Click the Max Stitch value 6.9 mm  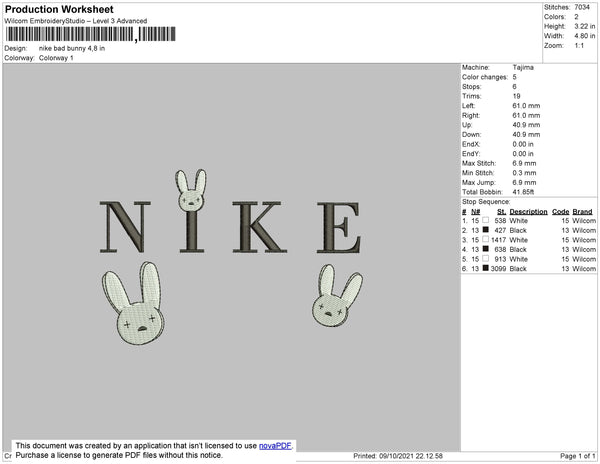pos(524,163)
